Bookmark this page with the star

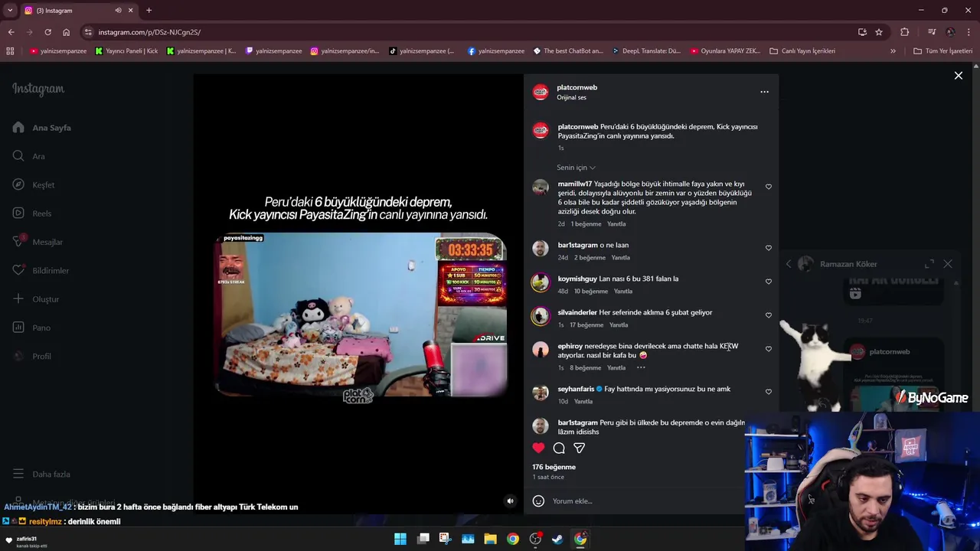pyautogui.click(x=879, y=32)
